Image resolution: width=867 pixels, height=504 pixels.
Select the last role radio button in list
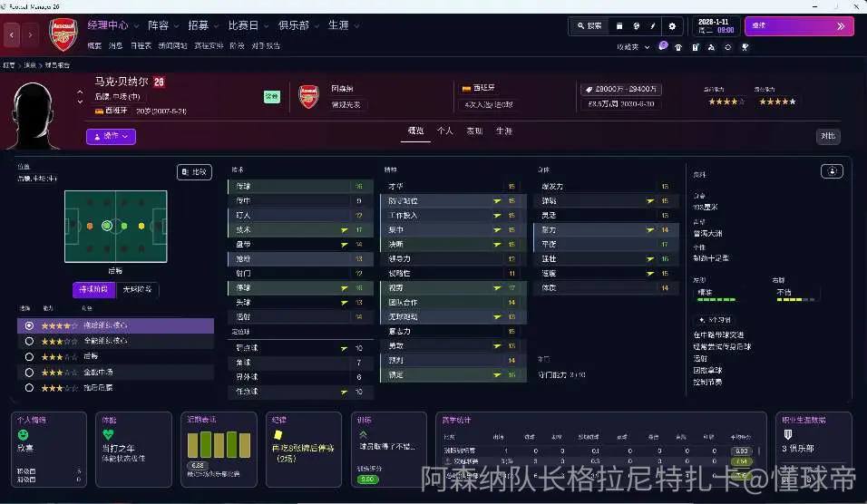(x=29, y=388)
